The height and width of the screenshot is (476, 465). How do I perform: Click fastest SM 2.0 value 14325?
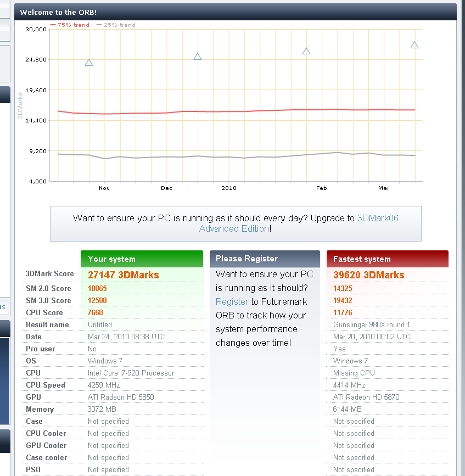click(343, 288)
